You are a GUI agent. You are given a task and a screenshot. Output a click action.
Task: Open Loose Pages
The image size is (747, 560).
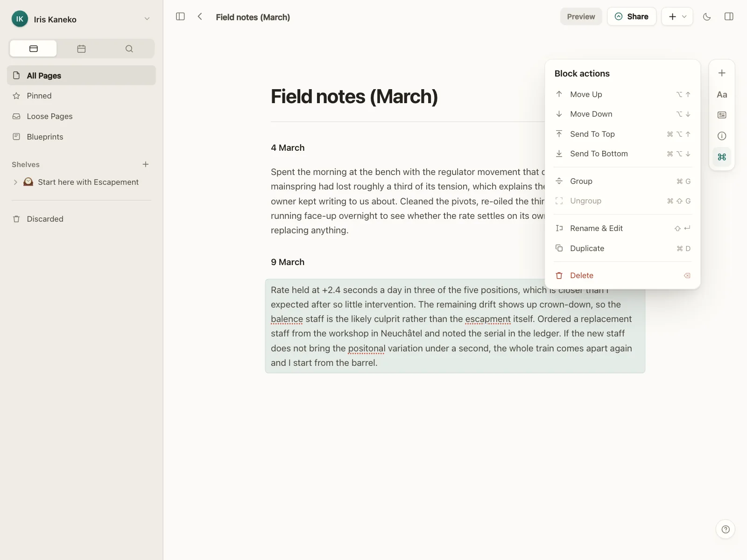click(x=81, y=116)
